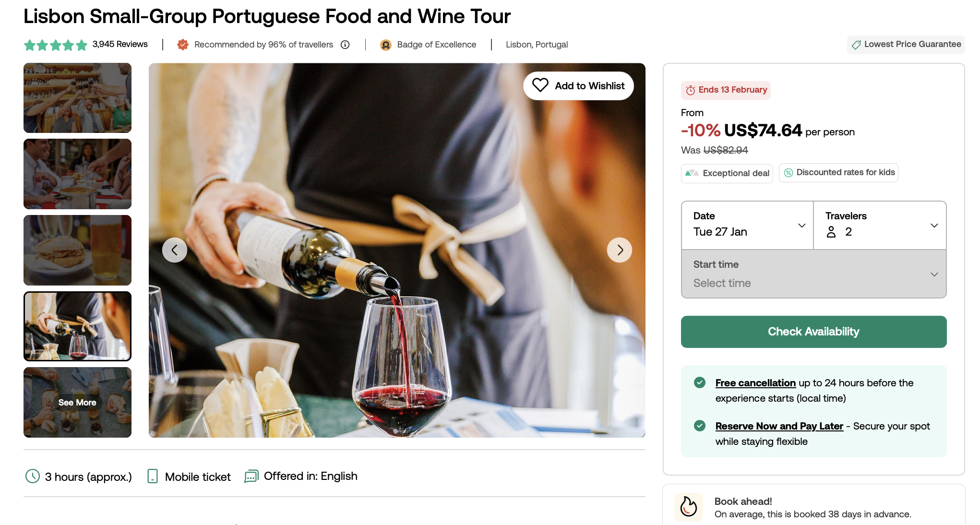
Task: Click the heart icon on Add to Wishlist
Action: click(540, 85)
